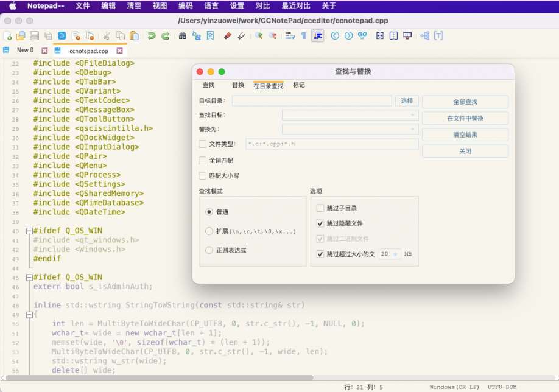Click the blue square toolbar icon
The width and height of the screenshot is (559, 392).
pos(62,36)
